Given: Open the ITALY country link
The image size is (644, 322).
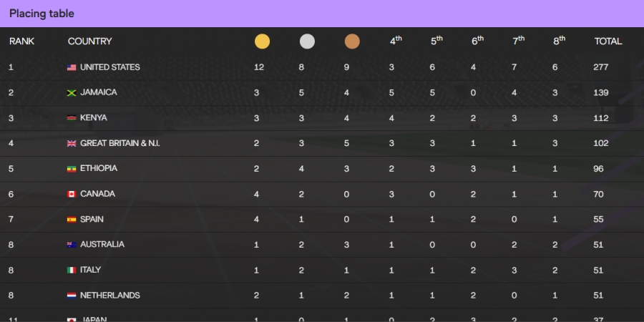Looking at the screenshot, I should pos(90,270).
